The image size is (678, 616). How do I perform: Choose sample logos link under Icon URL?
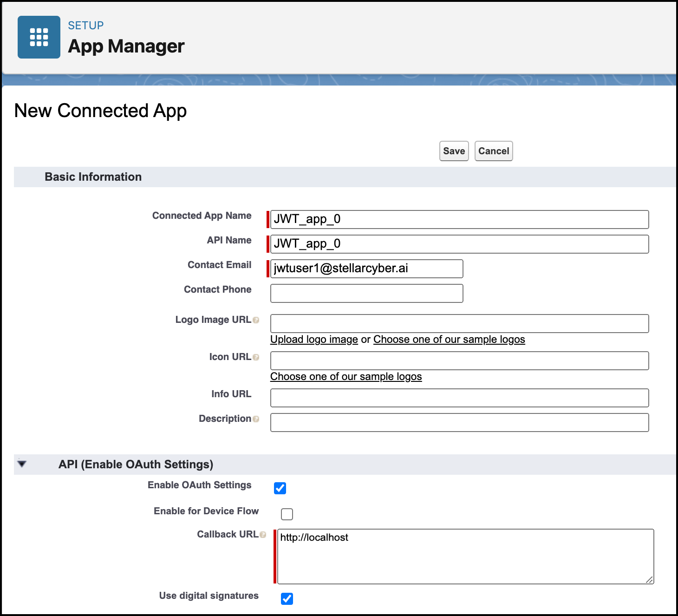click(346, 377)
